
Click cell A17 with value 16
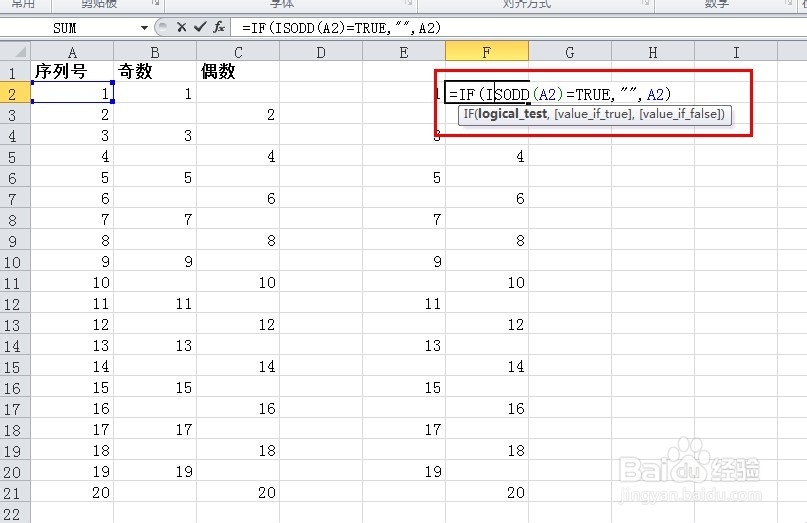[72, 409]
